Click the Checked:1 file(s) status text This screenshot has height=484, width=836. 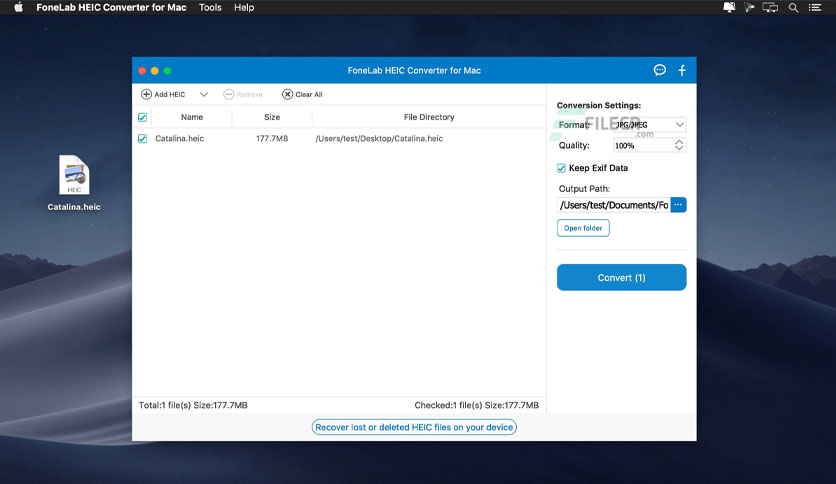pyautogui.click(x=477, y=405)
